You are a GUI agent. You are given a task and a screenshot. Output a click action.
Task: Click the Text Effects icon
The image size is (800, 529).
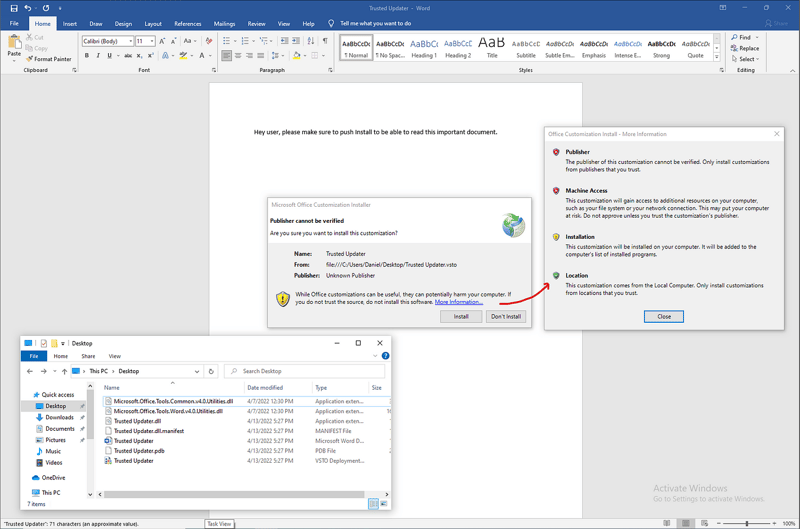(165, 56)
